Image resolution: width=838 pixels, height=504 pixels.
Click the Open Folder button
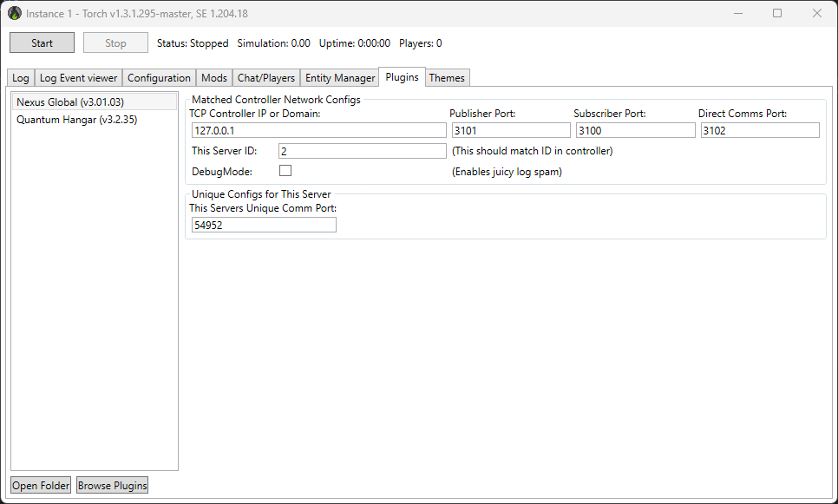[x=41, y=486]
